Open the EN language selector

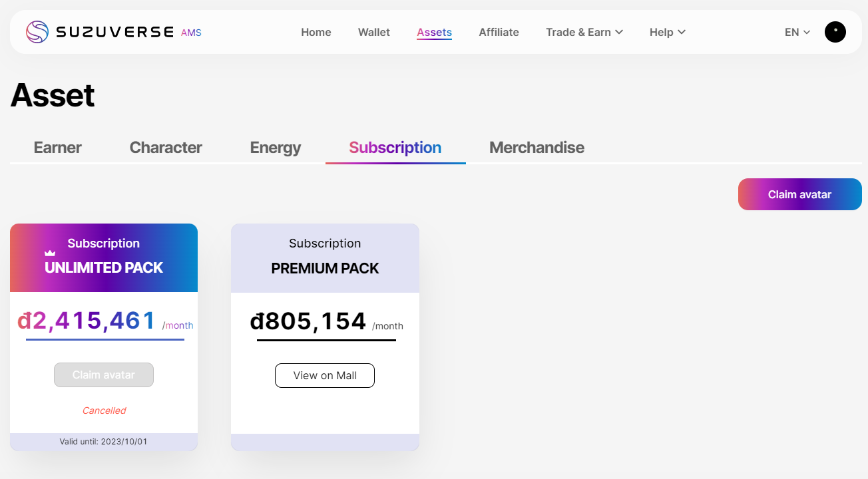click(x=797, y=32)
